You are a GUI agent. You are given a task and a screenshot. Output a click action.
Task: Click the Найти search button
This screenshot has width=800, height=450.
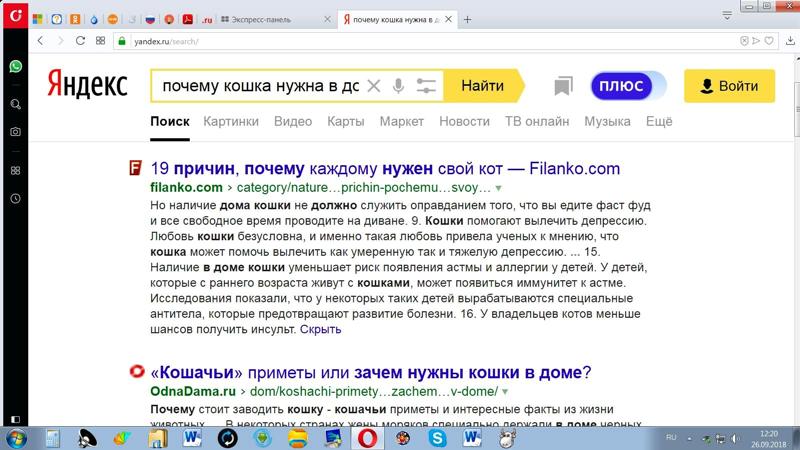pos(483,86)
